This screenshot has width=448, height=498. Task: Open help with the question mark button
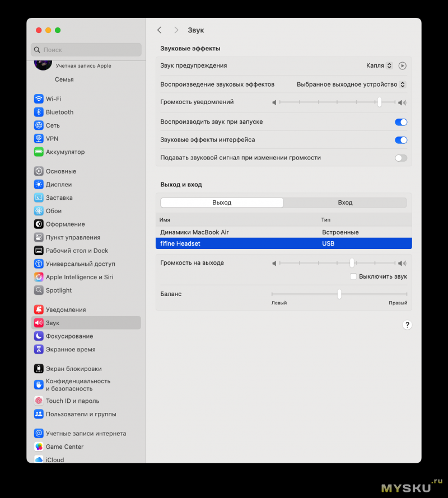point(407,325)
